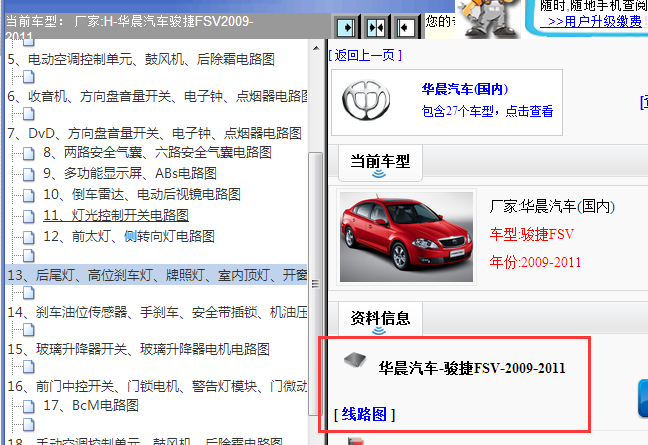Image resolution: width=648 pixels, height=445 pixels.
Task: Select highlighted 13、后尾灯、高位刹车灯 row
Action: (157, 275)
